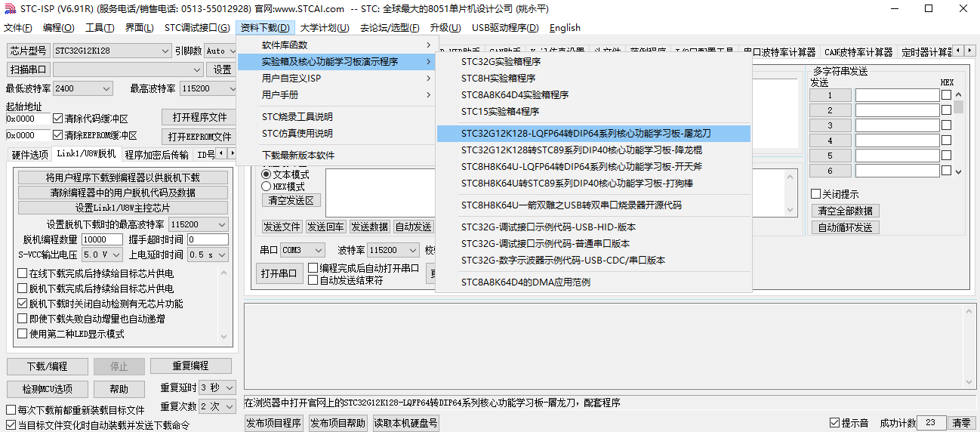980x432 pixels.
Task: Switch interface language via English menu
Action: click(x=565, y=28)
